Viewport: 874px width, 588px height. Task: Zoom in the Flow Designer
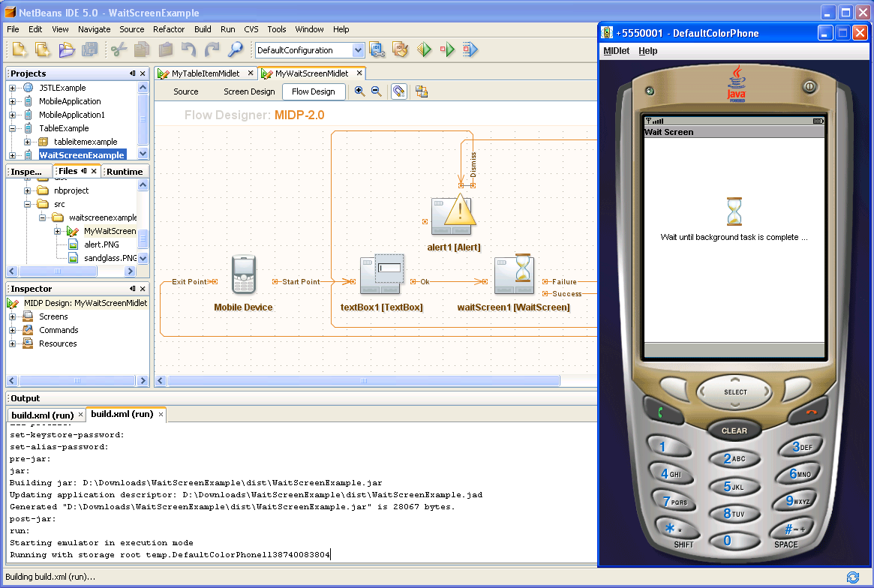click(x=360, y=91)
